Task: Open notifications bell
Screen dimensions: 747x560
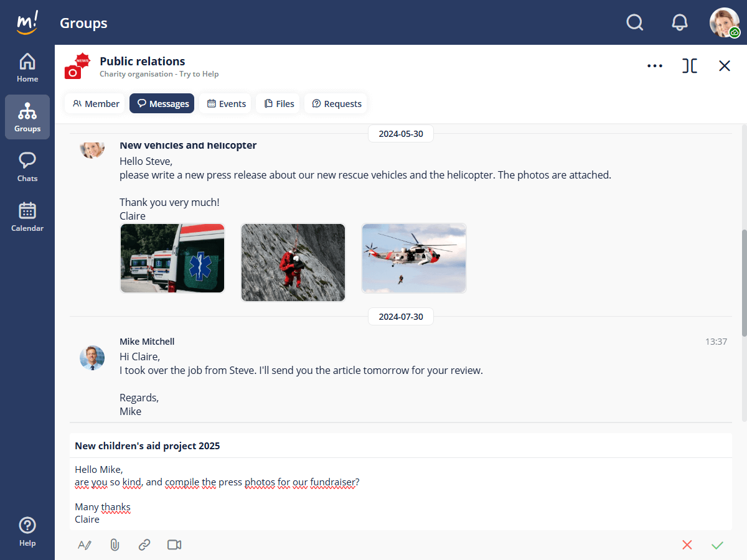Action: click(x=680, y=22)
